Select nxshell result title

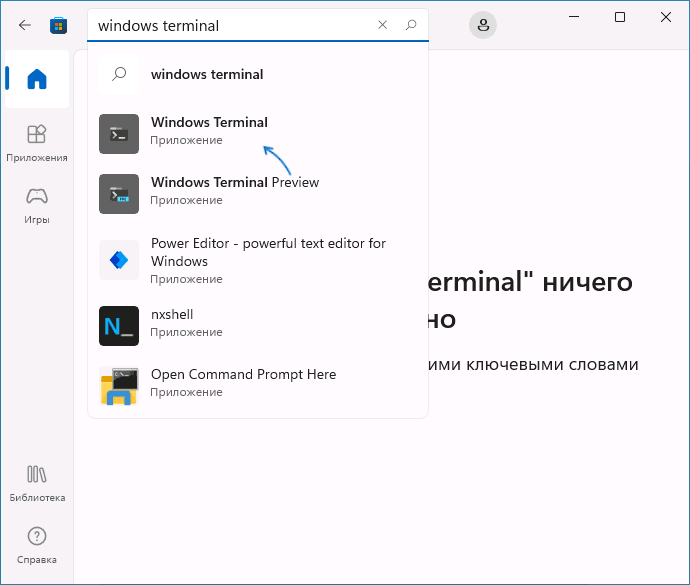tap(172, 314)
